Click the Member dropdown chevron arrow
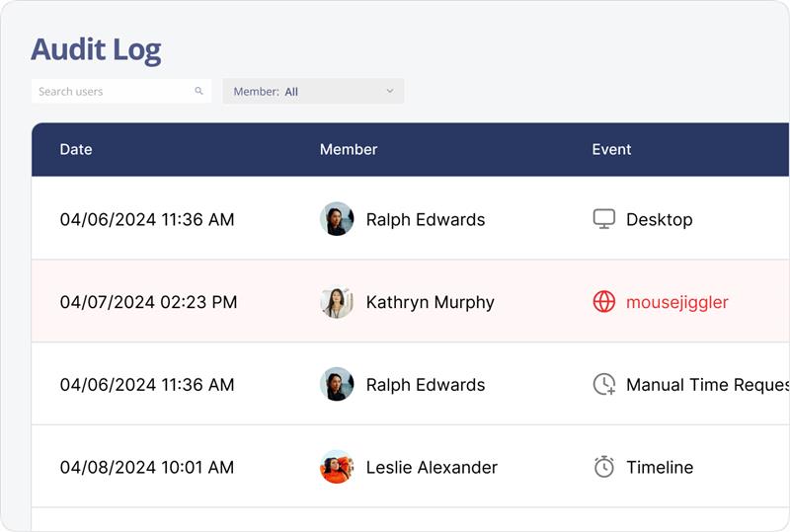Screen dimensions: 790x532 [390, 91]
